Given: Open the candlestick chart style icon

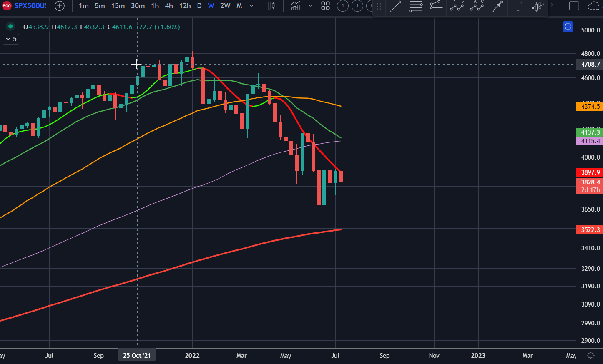Looking at the screenshot, I should (x=271, y=6).
